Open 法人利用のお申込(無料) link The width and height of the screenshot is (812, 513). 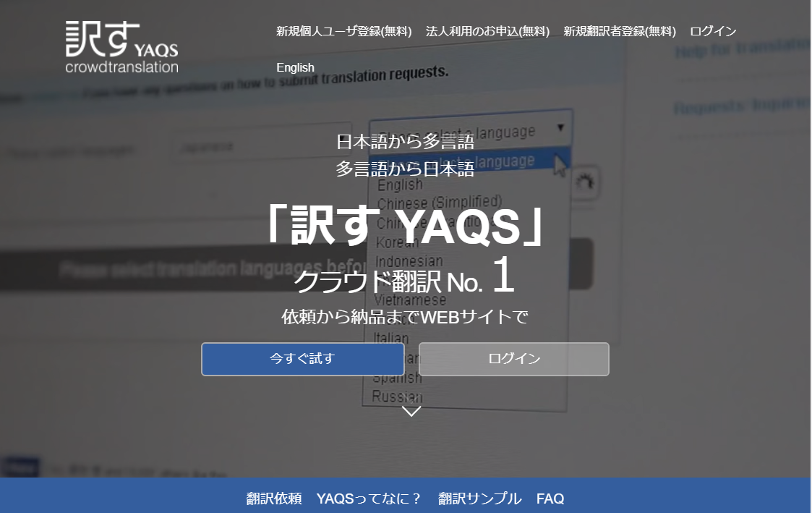pos(487,32)
